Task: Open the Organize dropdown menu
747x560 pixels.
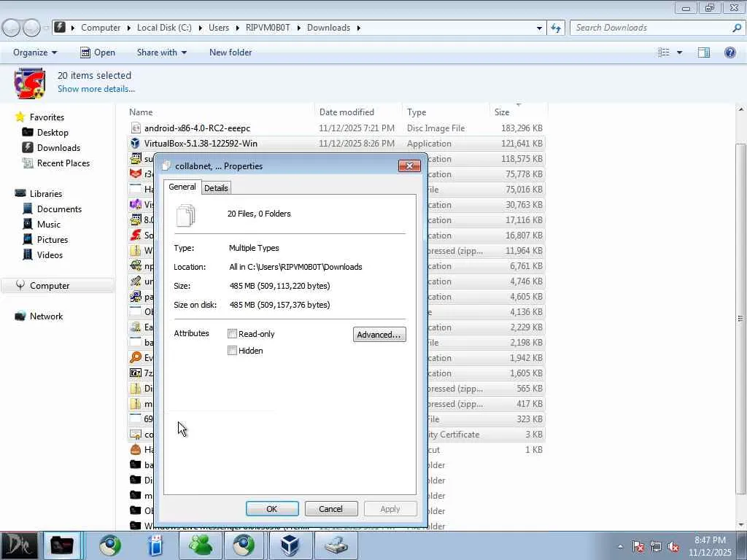Action: click(x=35, y=52)
